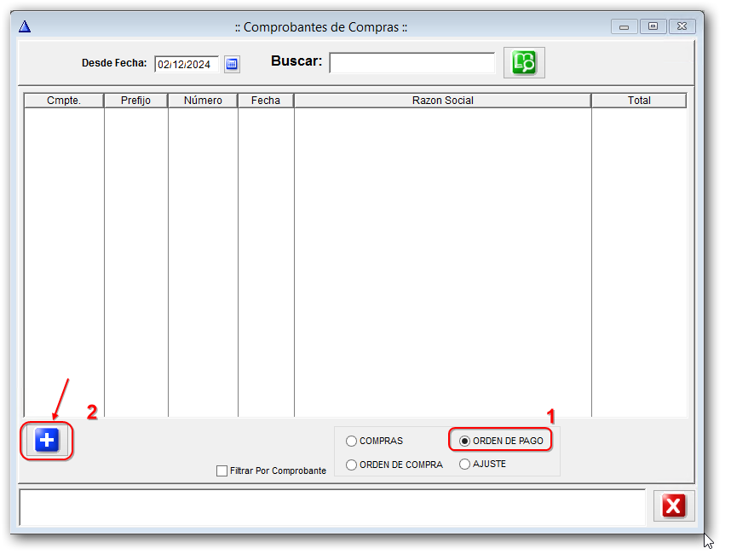The image size is (731, 560).
Task: Select the COMPRAS radio option
Action: (352, 442)
